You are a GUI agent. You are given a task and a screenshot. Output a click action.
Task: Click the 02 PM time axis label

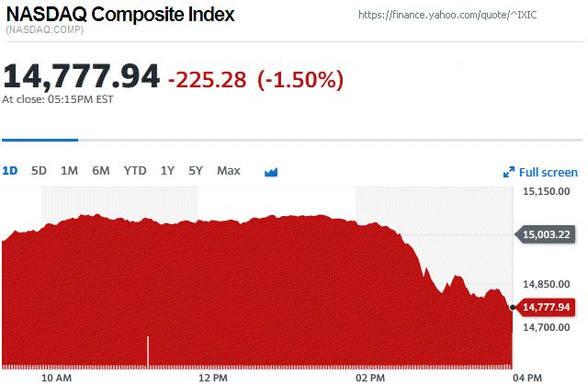pos(371,377)
